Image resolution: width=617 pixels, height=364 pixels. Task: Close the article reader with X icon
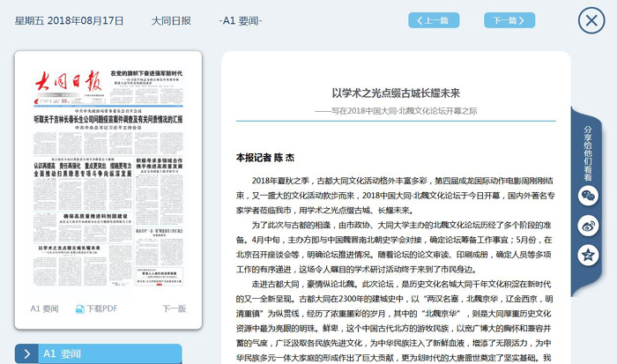coord(591,20)
